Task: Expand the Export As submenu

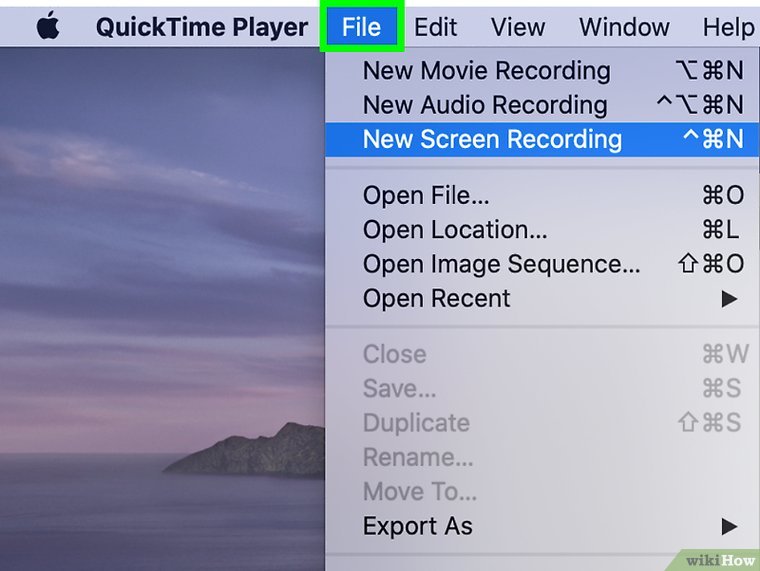Action: 417,526
